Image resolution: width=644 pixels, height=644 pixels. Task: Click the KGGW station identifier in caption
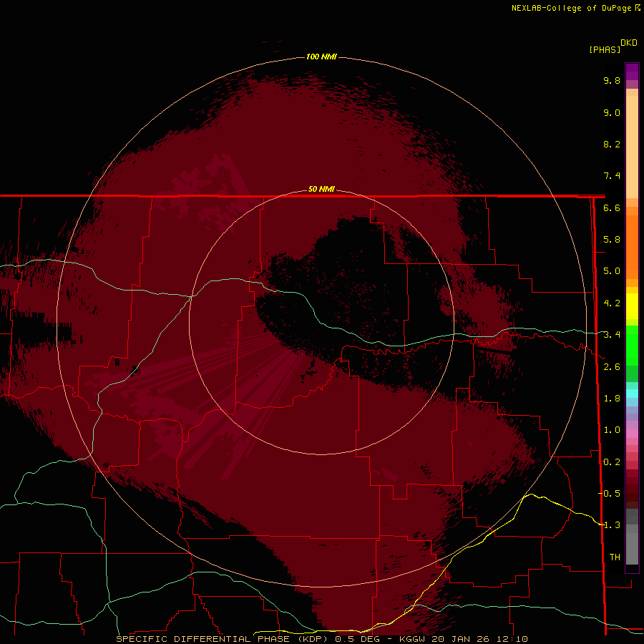coord(413,639)
